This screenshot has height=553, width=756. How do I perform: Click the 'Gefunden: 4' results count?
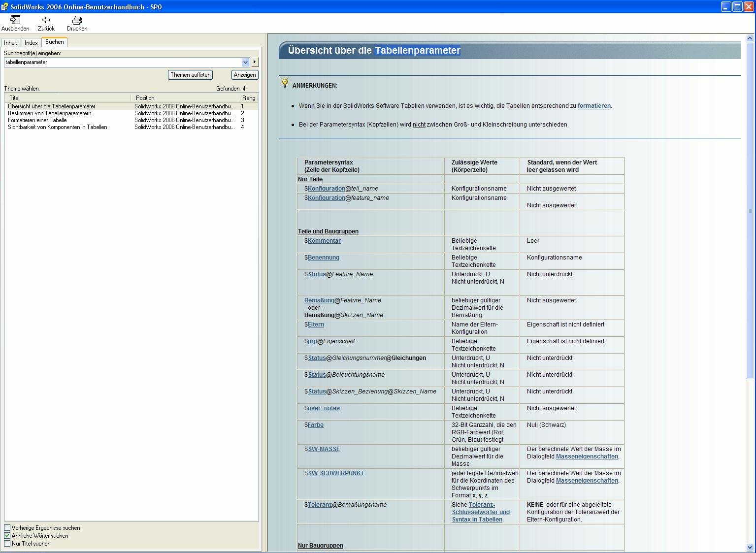[231, 89]
